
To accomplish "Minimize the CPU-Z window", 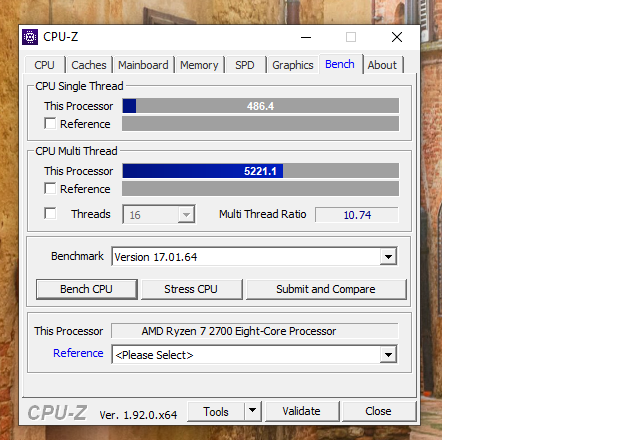I will point(306,37).
